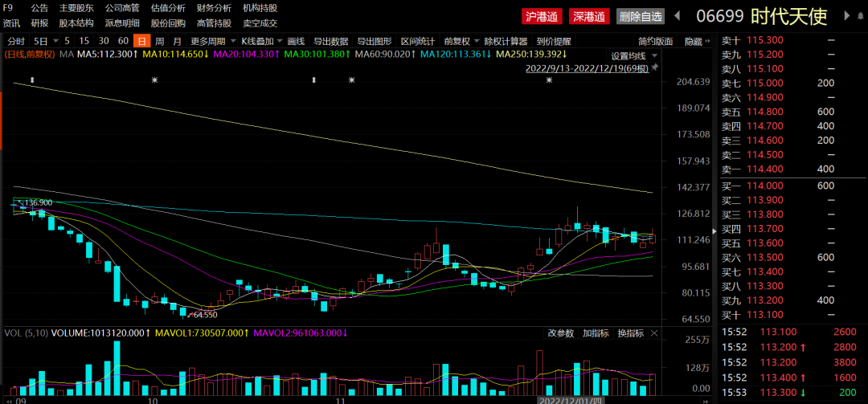The width and height of the screenshot is (868, 404).
Task: Switch to weekly period 周
Action: 160,41
